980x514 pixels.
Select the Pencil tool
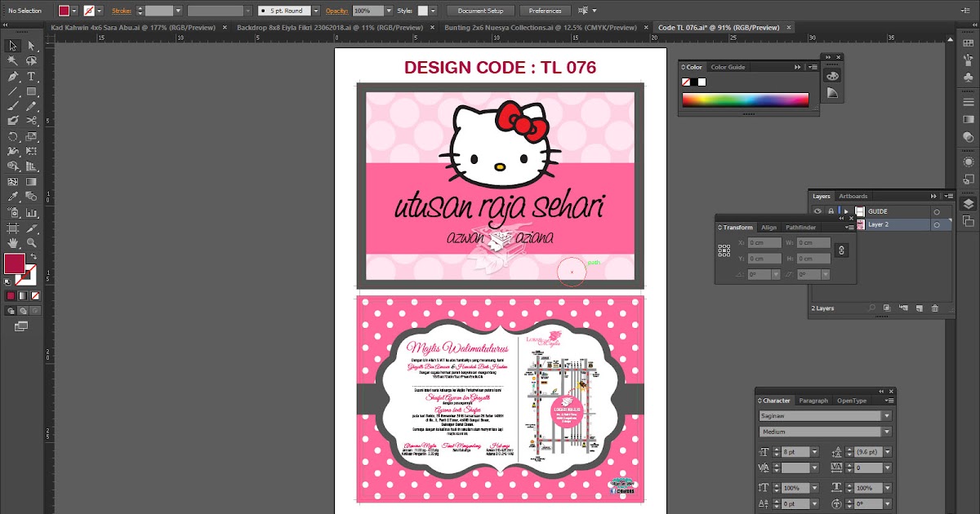click(x=32, y=106)
